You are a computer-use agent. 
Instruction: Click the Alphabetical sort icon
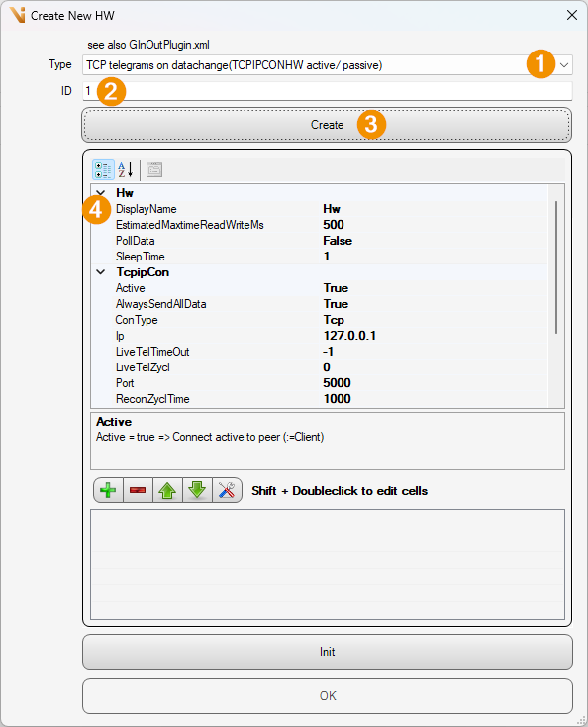pyautogui.click(x=126, y=170)
